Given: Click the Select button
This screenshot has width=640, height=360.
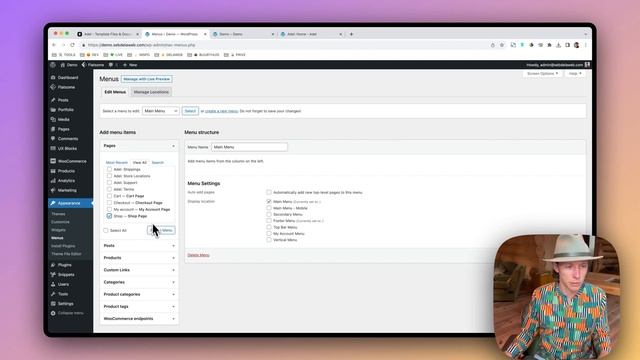Looking at the screenshot, I should pyautogui.click(x=190, y=111).
